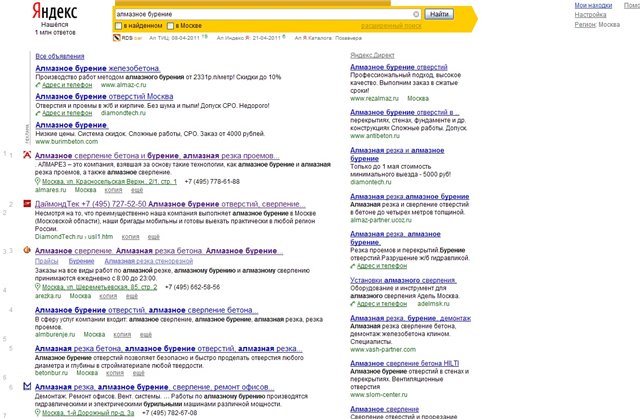Click the phone icon by adelmsk.ru Адрес и телефон
Image resolution: width=640 pixels, height=419 pixels.
353,304
